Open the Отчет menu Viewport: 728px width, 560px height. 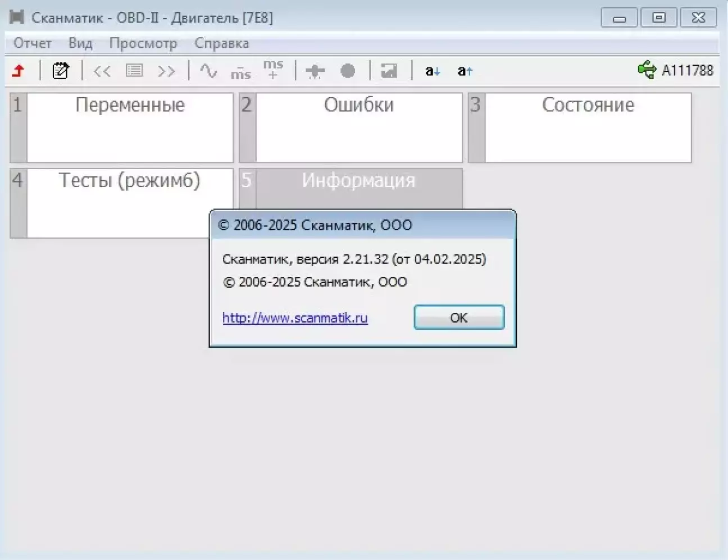coord(33,43)
